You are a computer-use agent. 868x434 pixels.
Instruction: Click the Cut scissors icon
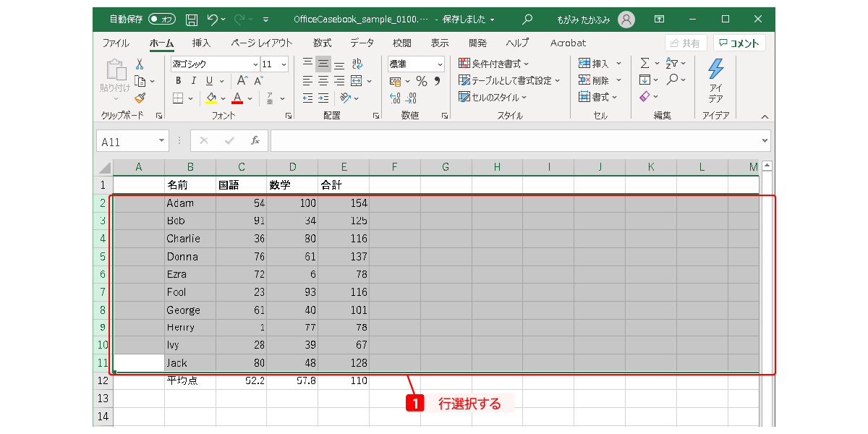[140, 64]
